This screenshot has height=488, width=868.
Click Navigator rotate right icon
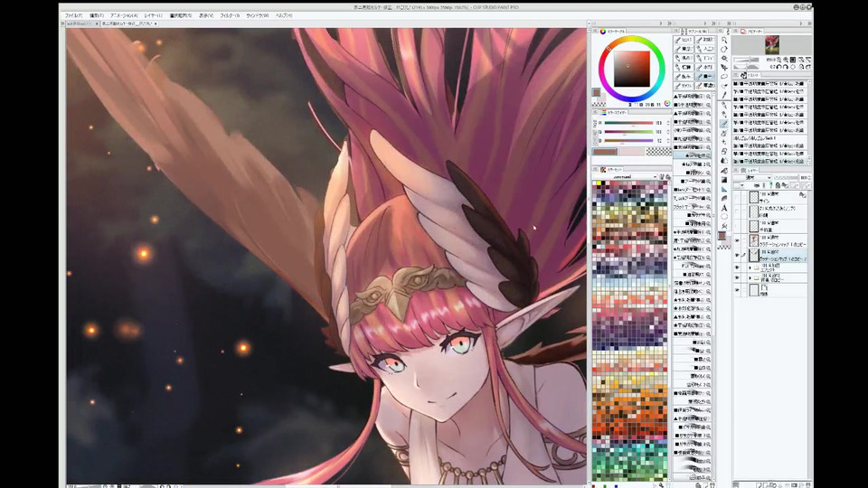tap(785, 66)
